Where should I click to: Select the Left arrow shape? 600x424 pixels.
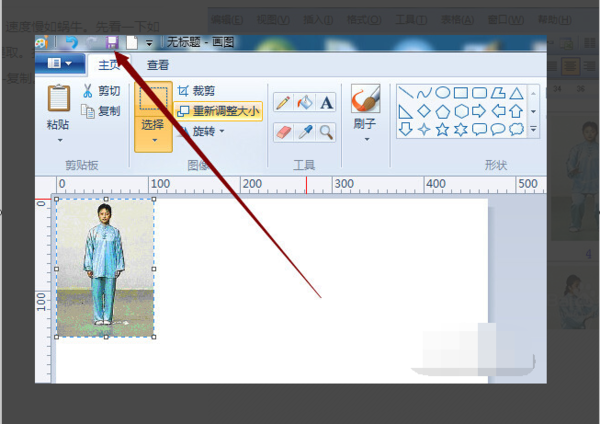498,111
